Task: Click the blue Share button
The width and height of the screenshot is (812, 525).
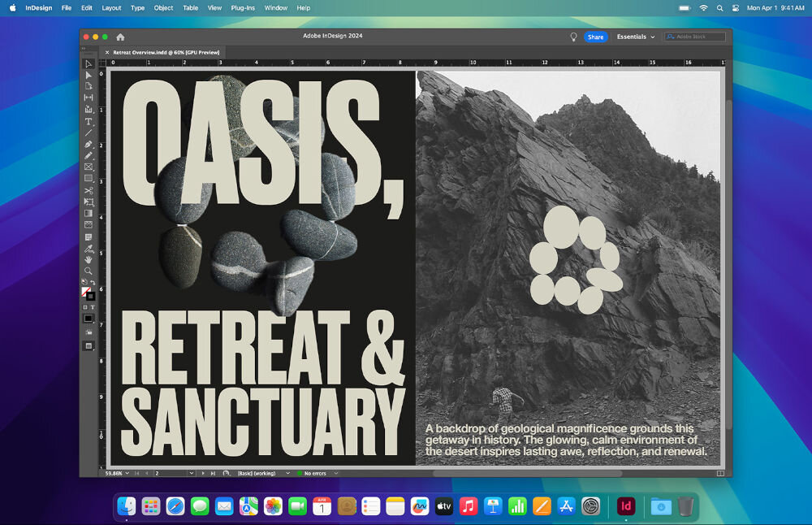Action: (596, 37)
